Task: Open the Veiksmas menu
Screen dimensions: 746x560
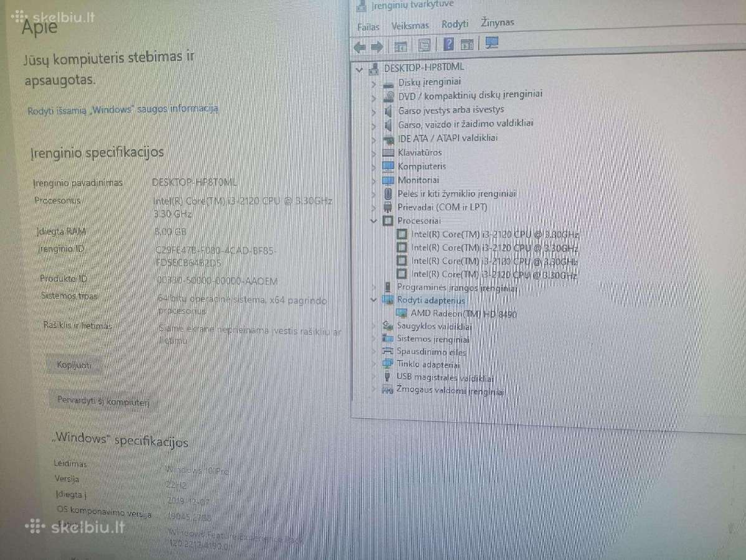Action: [x=410, y=26]
